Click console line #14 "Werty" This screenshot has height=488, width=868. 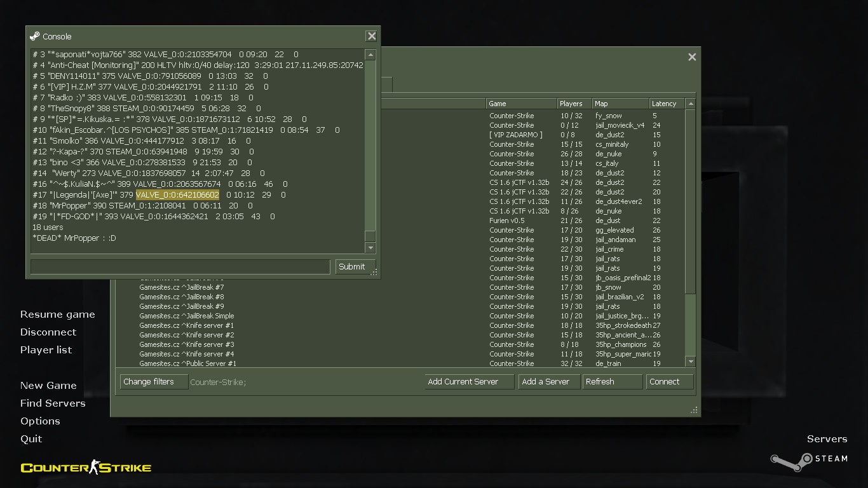[x=149, y=173]
